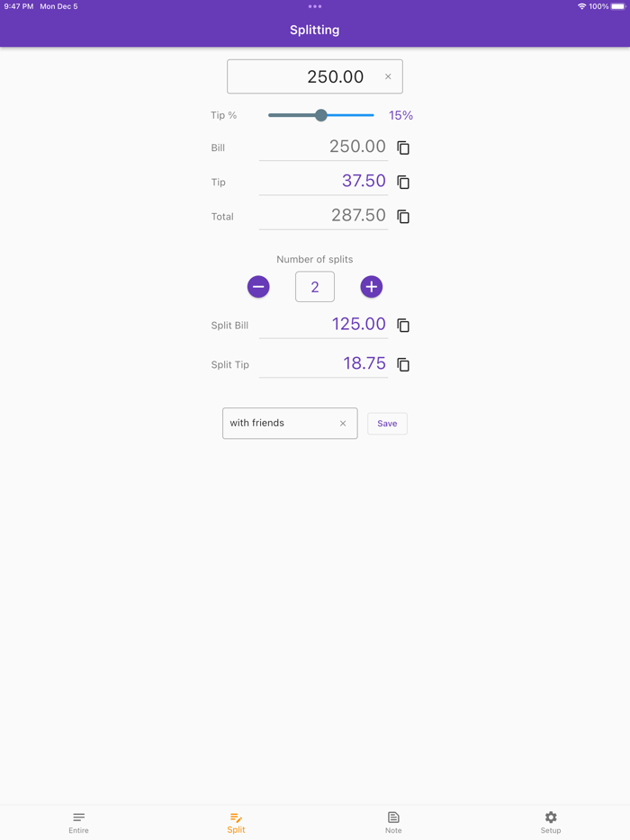This screenshot has width=630, height=840.
Task: Clear the 'with friends' note text
Action: [x=342, y=423]
